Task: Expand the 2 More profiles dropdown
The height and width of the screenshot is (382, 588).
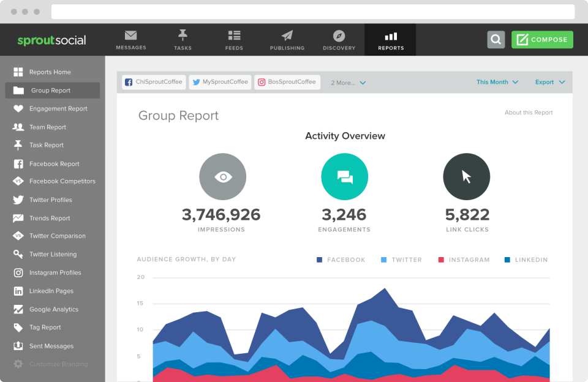Action: [348, 83]
